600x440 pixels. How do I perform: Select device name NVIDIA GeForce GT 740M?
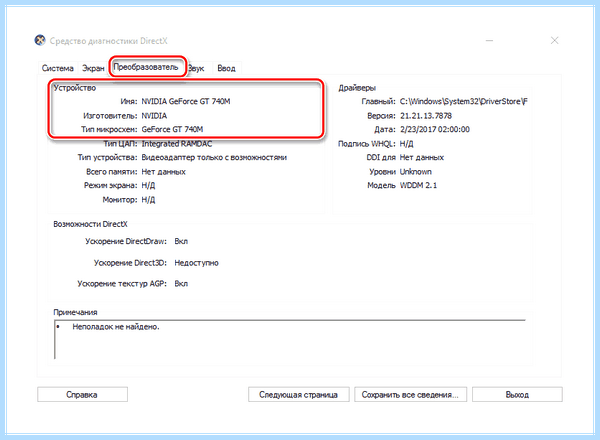pyautogui.click(x=186, y=101)
